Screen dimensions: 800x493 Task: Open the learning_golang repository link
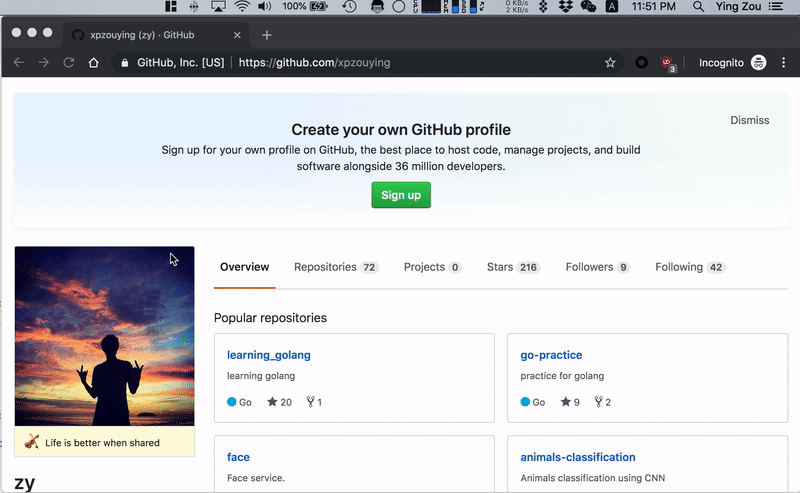point(268,355)
